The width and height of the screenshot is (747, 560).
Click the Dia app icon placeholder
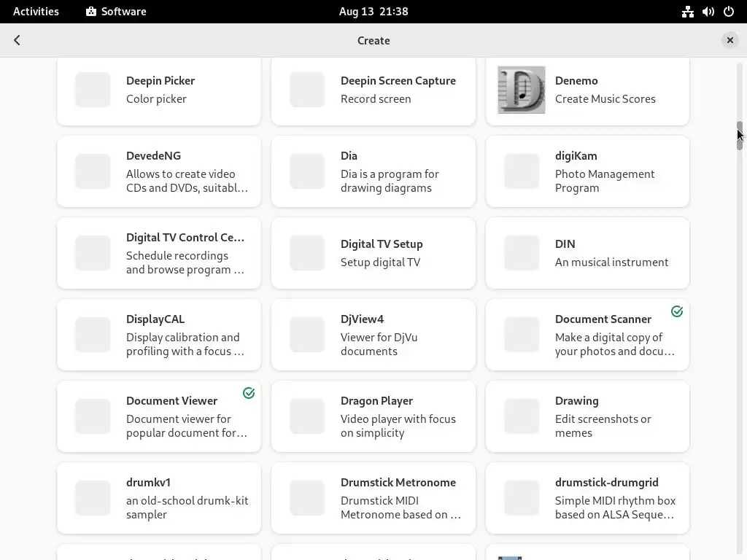[x=307, y=171]
